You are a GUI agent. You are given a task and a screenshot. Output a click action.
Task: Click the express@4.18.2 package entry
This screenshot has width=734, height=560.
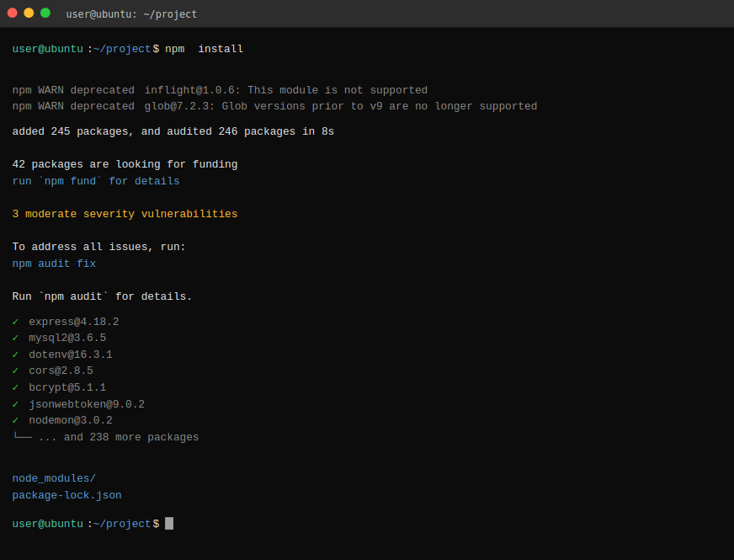[x=74, y=323]
